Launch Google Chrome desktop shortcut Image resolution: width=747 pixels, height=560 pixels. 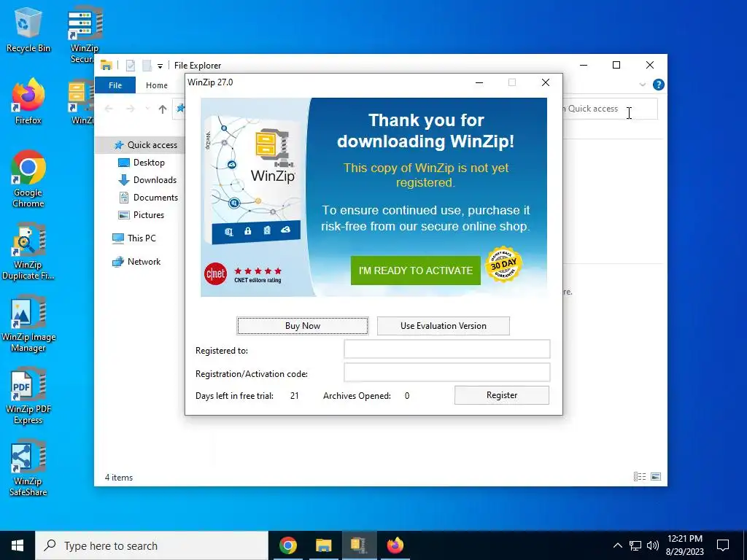28,179
